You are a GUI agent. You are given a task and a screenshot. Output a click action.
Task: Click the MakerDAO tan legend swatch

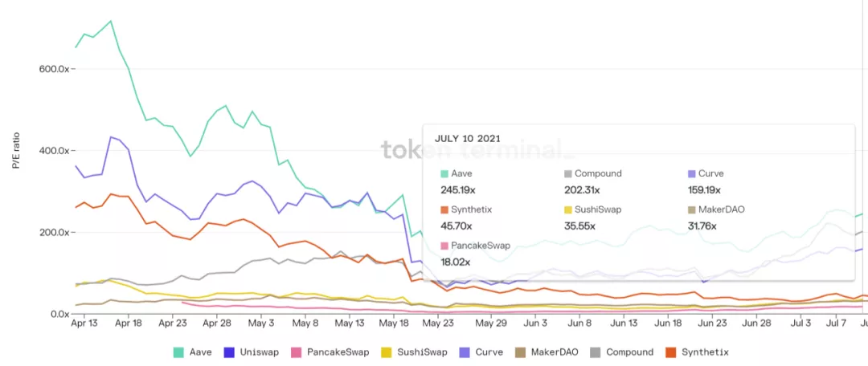tap(520, 352)
